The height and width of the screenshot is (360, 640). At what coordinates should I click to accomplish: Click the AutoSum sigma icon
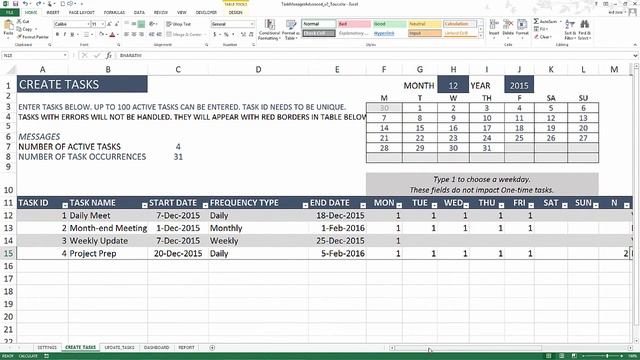pos(536,21)
